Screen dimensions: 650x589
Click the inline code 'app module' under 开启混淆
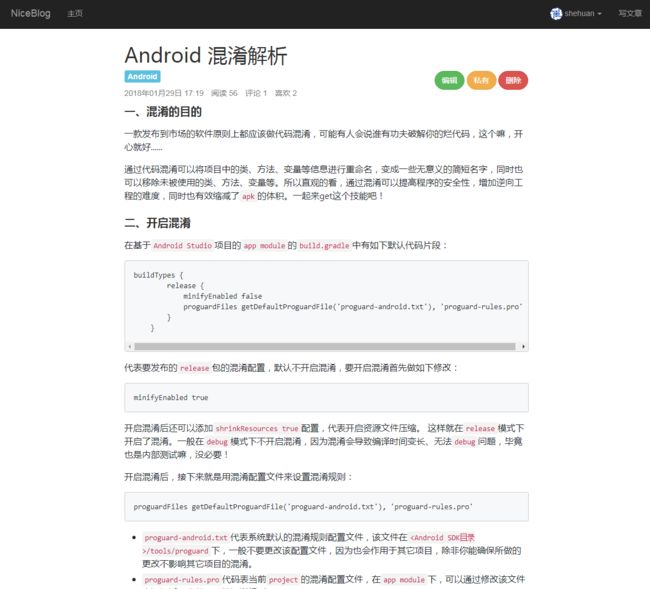264,245
